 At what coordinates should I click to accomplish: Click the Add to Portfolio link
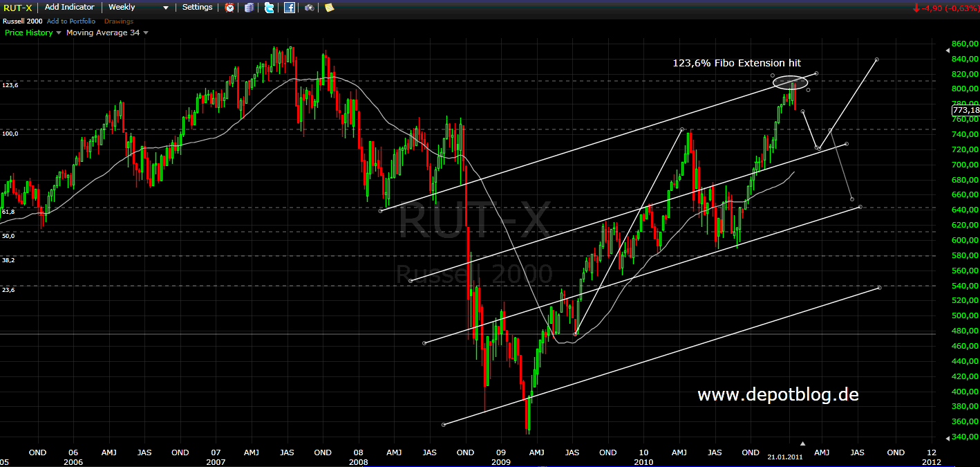tap(71, 21)
